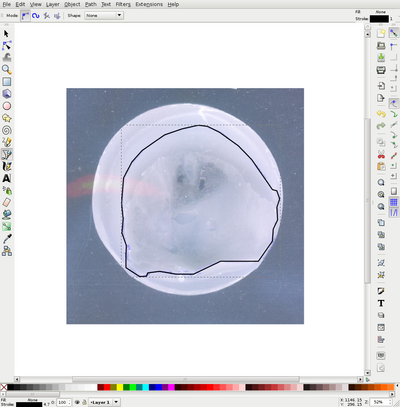Click the no-color X swatch
Screen dimensions: 400x407
pos(4,387)
